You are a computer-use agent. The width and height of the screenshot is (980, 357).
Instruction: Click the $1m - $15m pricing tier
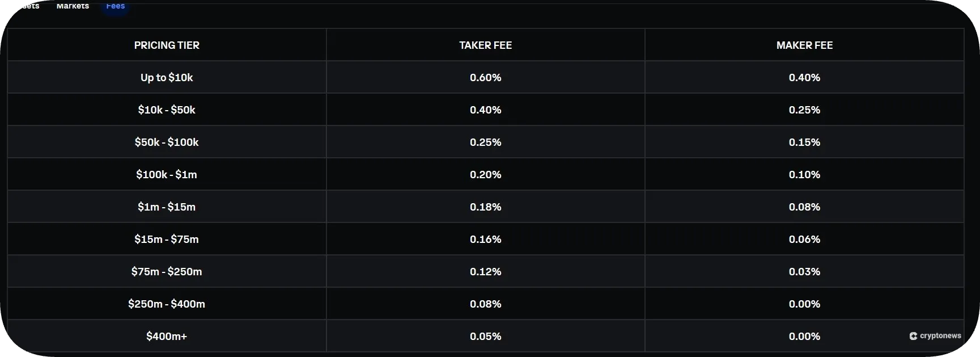[167, 207]
